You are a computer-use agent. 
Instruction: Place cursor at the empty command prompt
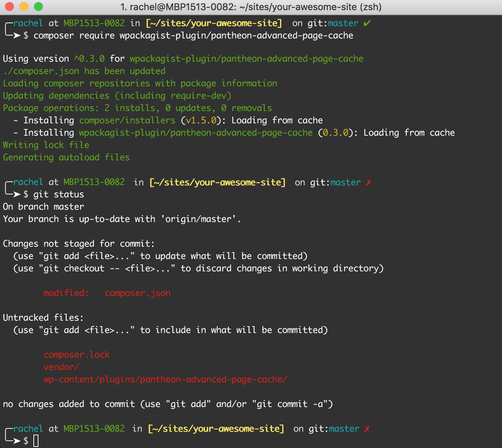click(x=36, y=441)
